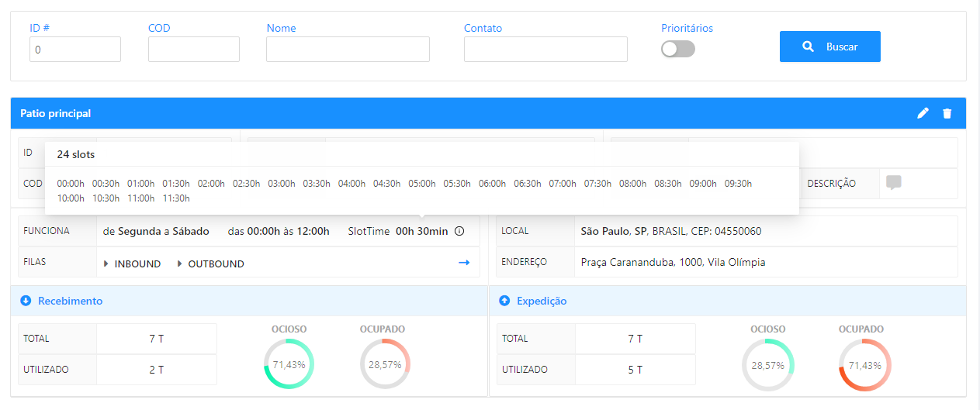Click the Patio principal header title
The image size is (980, 410).
pyautogui.click(x=56, y=113)
